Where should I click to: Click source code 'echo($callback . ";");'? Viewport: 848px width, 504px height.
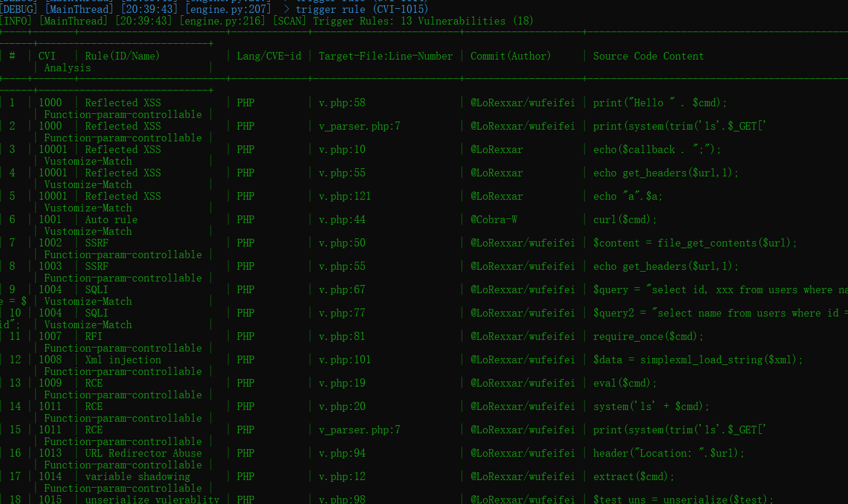point(658,150)
